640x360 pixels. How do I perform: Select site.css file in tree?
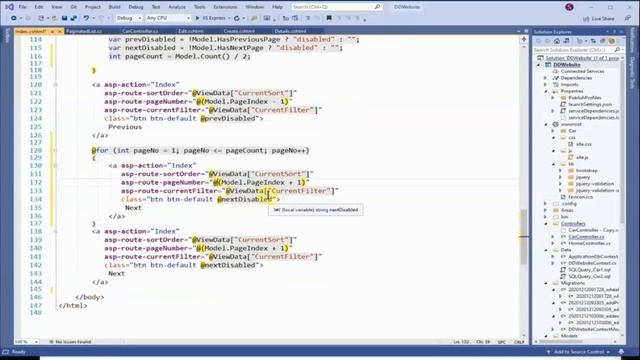pos(584,144)
